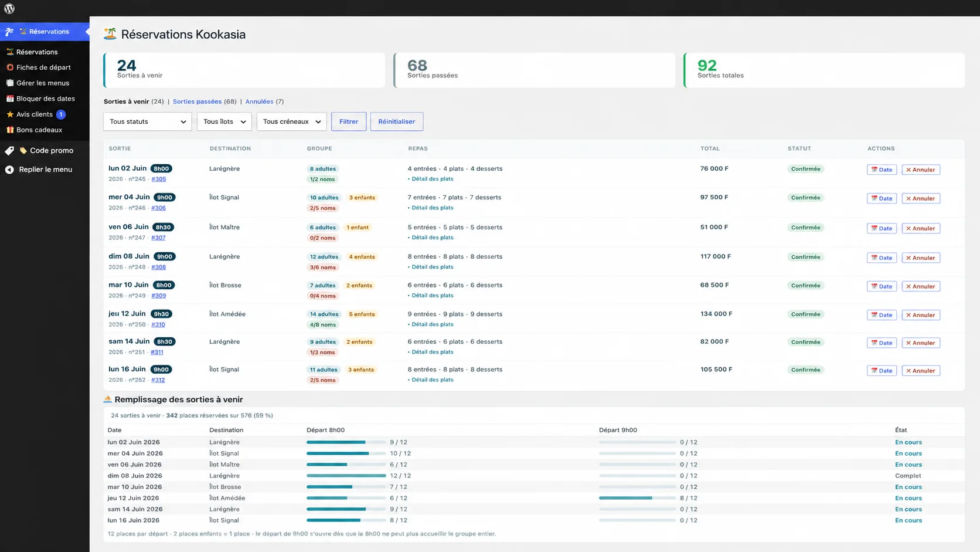Click the 0/2 noms badge on ven 06 Juin row
This screenshot has height=552, width=980.
322,238
